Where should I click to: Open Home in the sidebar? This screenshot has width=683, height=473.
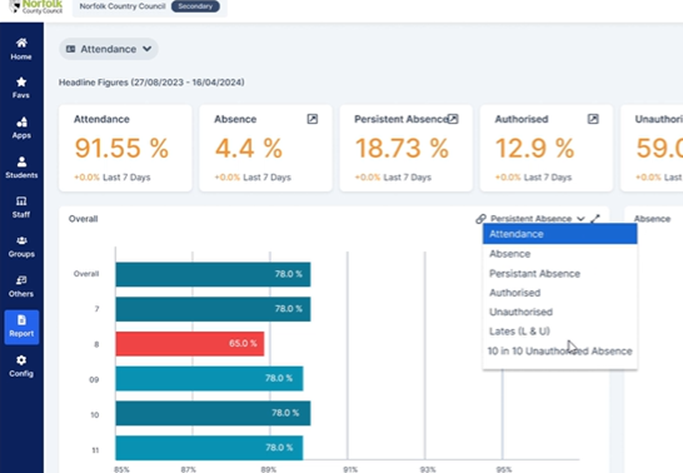[21, 49]
